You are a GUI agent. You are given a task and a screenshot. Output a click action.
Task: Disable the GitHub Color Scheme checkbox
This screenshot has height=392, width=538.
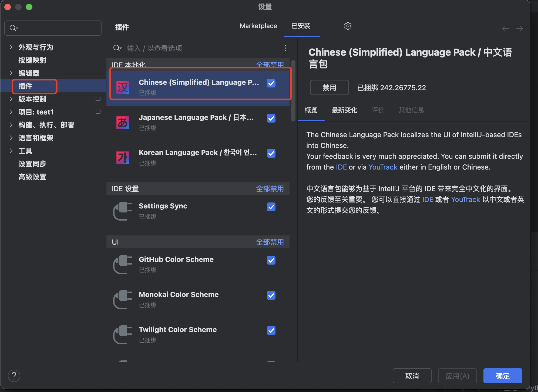point(271,260)
